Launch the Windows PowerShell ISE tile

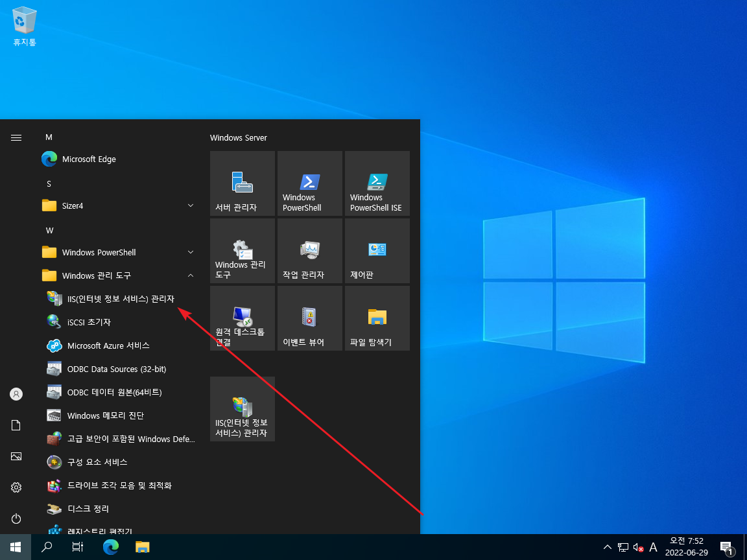click(377, 183)
